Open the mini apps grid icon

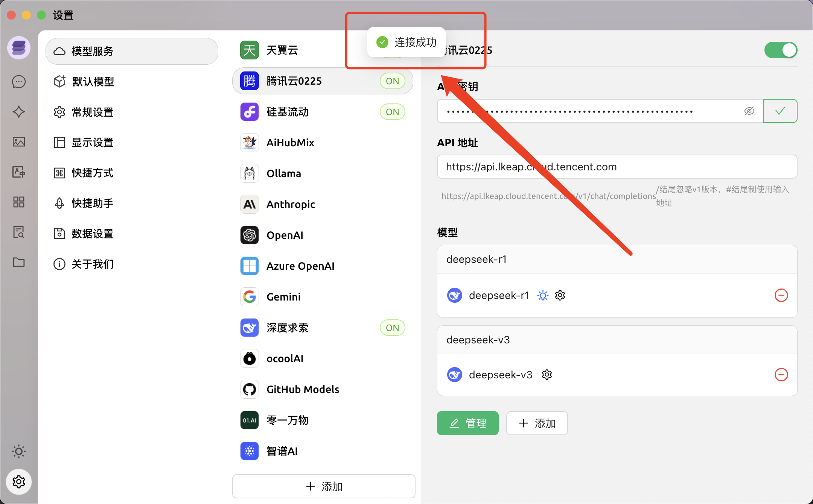[19, 202]
